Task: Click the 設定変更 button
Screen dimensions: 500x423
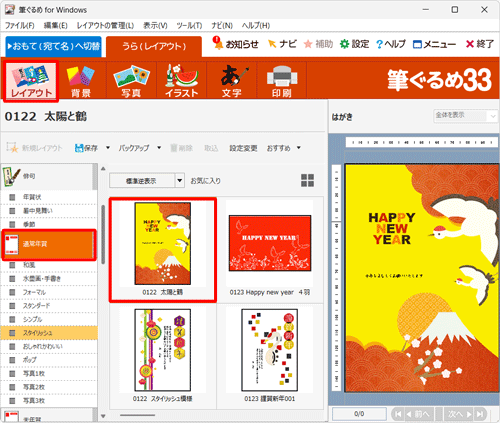Action: tap(243, 148)
